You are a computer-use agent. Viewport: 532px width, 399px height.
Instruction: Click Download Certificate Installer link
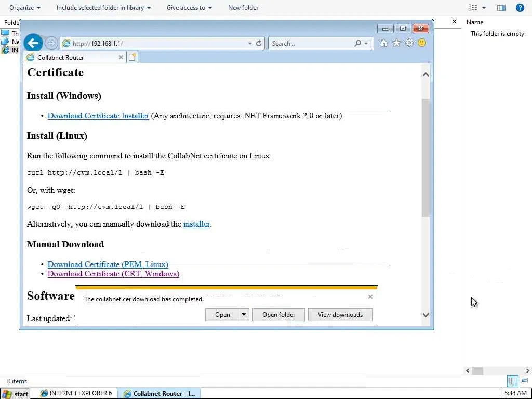pos(98,116)
